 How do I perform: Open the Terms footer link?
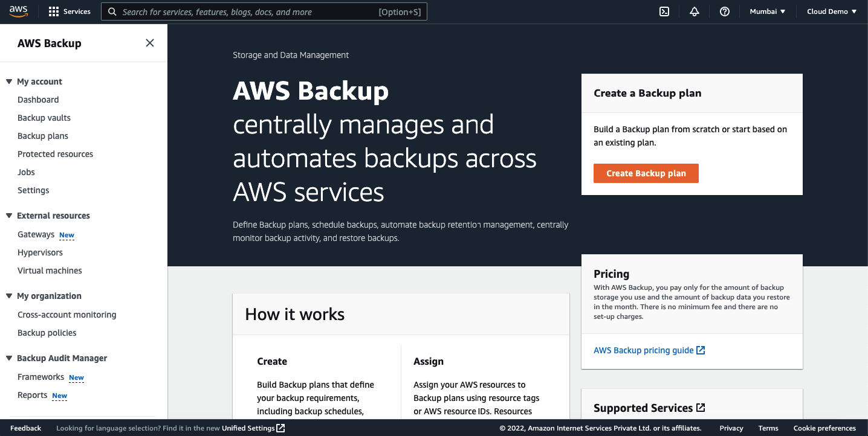click(768, 428)
